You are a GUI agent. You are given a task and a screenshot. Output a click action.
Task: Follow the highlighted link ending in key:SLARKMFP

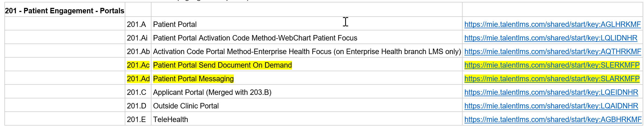coord(552,79)
